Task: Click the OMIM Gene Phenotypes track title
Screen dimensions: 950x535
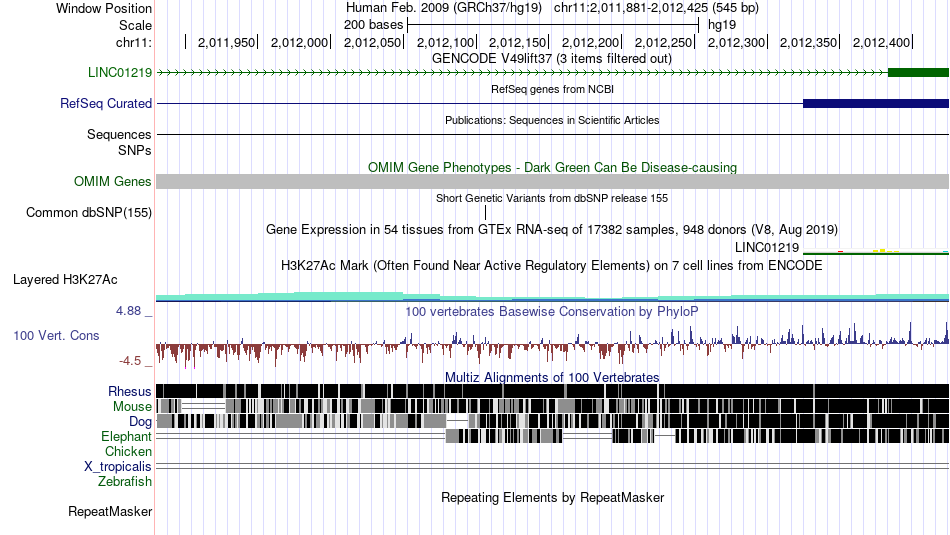Action: click(553, 168)
